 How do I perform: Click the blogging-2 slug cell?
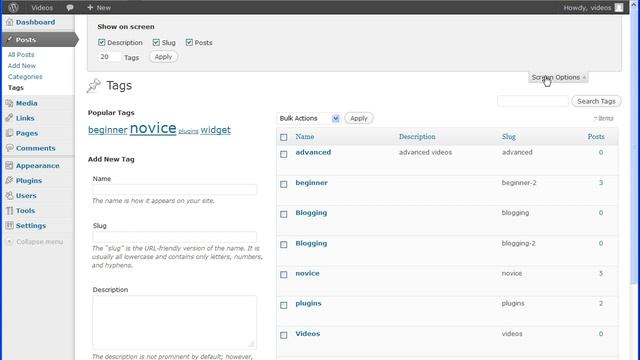click(x=518, y=243)
